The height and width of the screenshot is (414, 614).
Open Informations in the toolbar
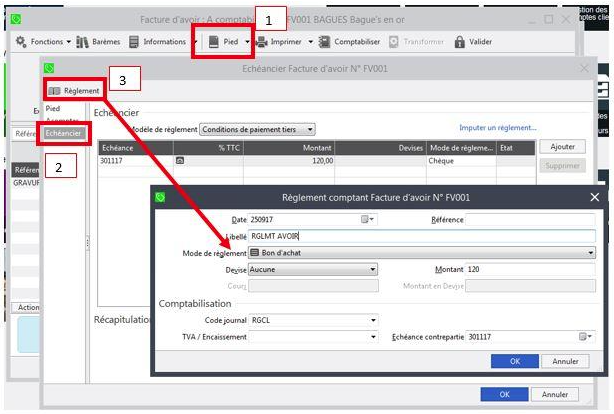(136, 42)
